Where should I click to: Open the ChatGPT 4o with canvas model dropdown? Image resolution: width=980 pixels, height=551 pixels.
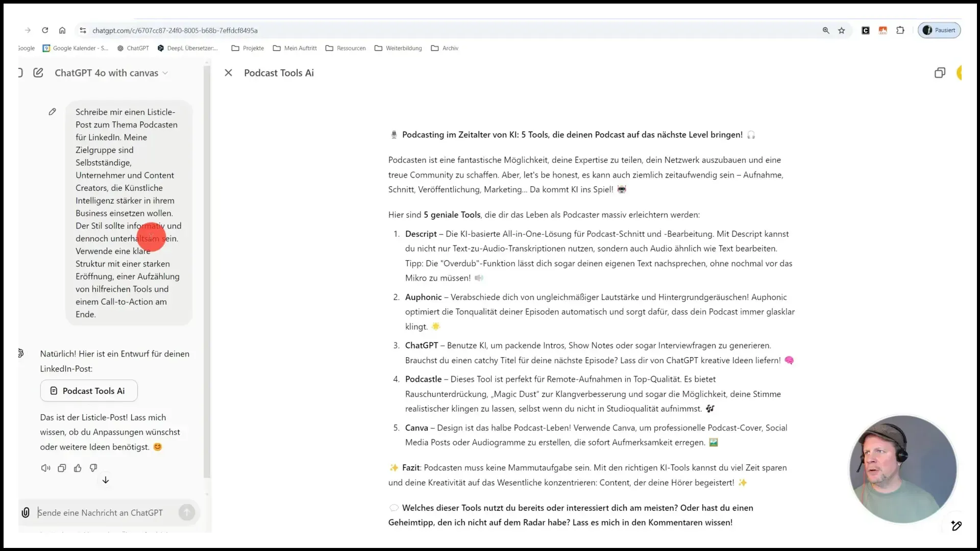click(x=111, y=73)
